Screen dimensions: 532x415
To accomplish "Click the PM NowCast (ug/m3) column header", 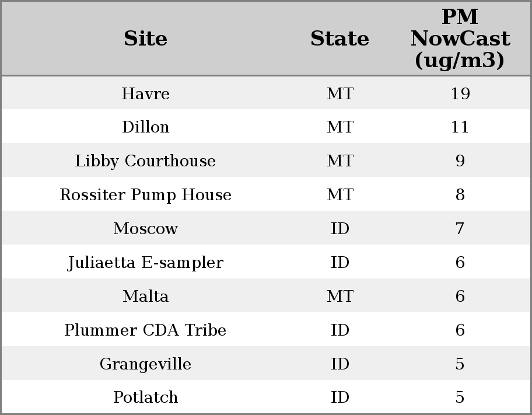I will tap(460, 39).
